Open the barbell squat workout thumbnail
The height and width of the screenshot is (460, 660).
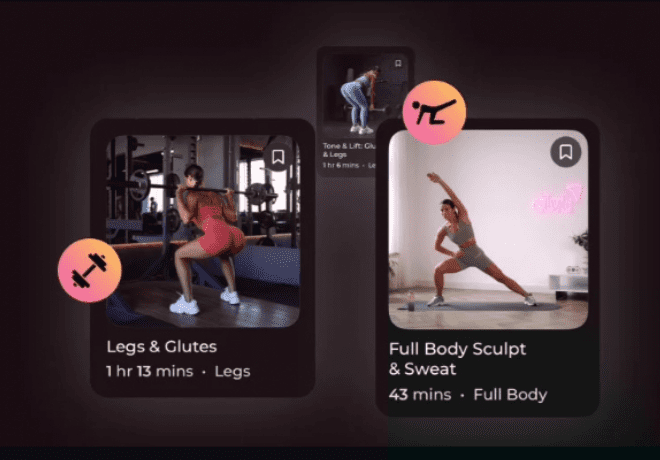[x=203, y=231]
